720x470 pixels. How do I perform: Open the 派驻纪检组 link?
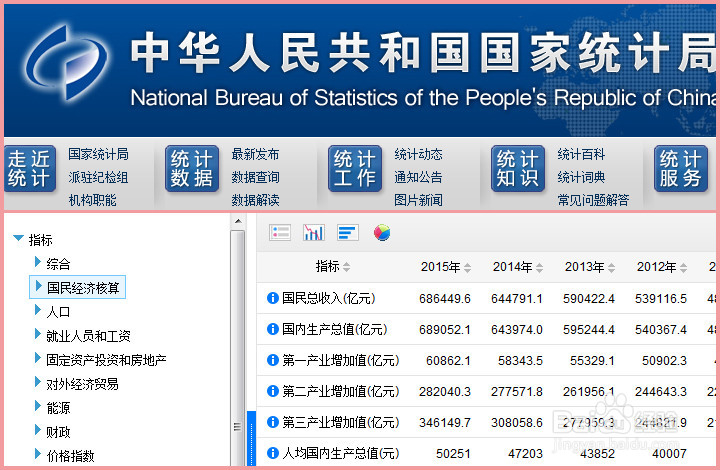pos(98,177)
